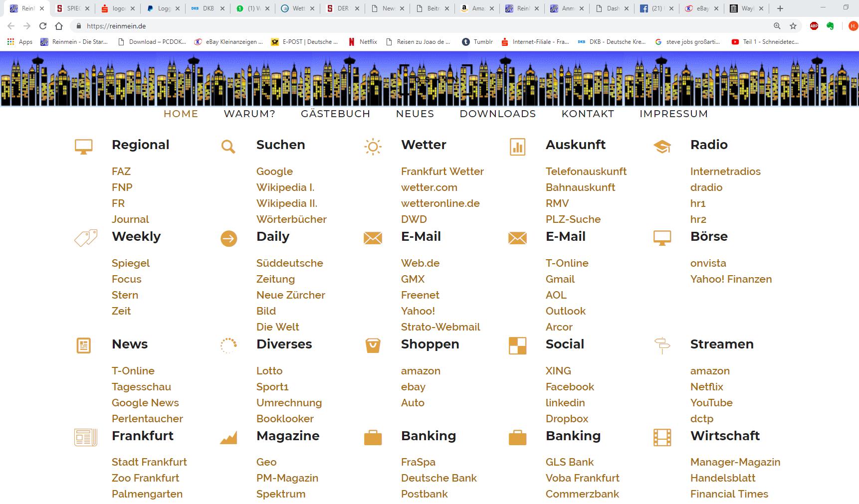Open the Zoo Frankfurt link

pyautogui.click(x=145, y=478)
